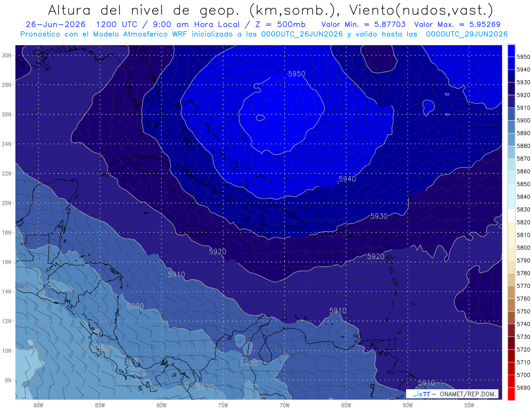Image resolution: width=532 pixels, height=411 pixels.
Task: Select the valid-until time "0000UTC_29JUN2026"
Action: point(467,34)
